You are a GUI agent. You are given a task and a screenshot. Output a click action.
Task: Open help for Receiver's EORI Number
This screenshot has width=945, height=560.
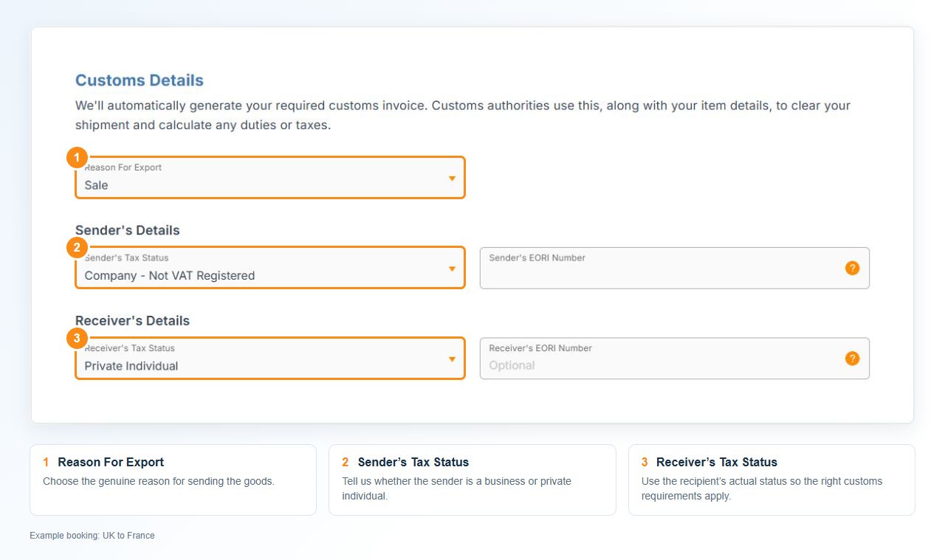pos(852,359)
